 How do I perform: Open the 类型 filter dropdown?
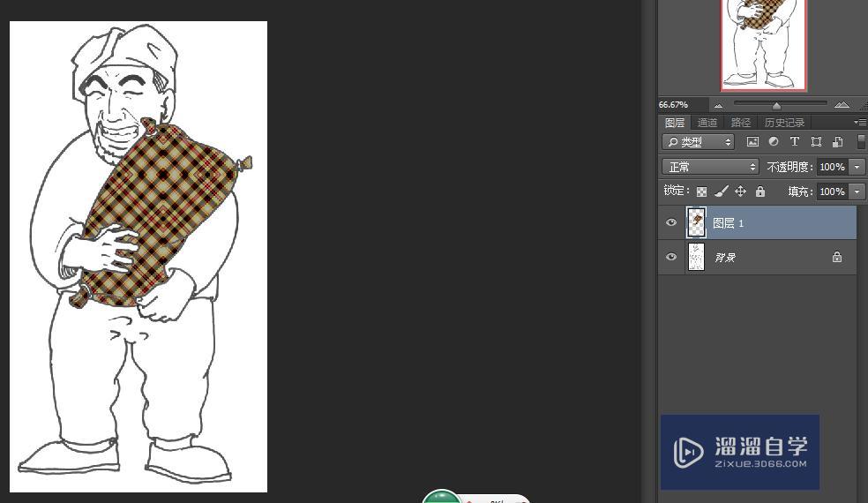pos(698,142)
